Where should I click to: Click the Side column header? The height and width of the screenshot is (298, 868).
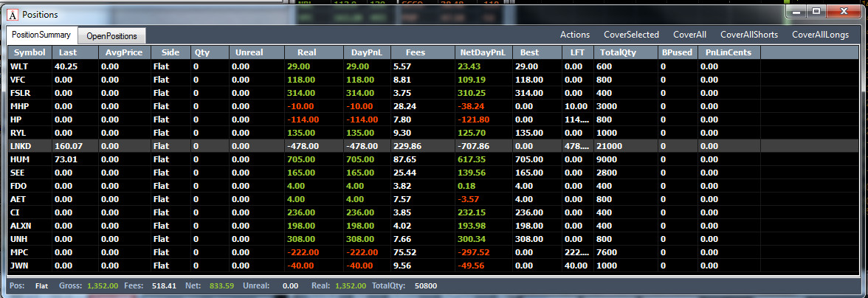[170, 52]
